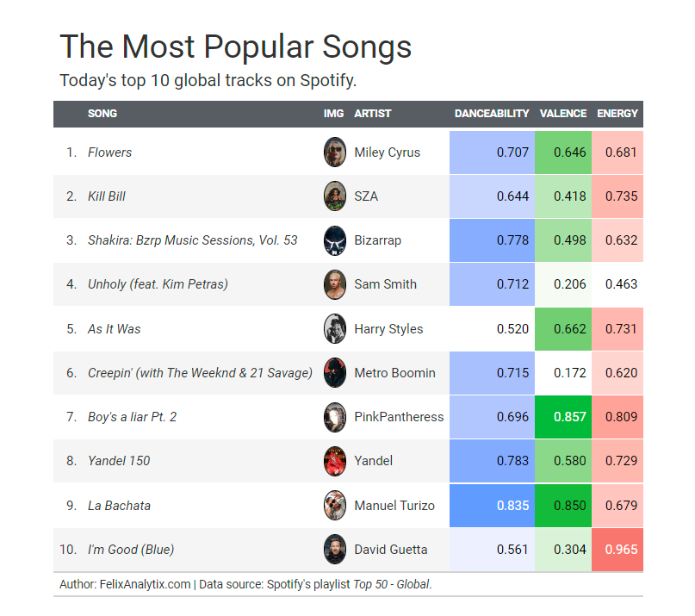Select Bizarrap's artist photo
Screen dimensions: 695x616
coord(334,240)
